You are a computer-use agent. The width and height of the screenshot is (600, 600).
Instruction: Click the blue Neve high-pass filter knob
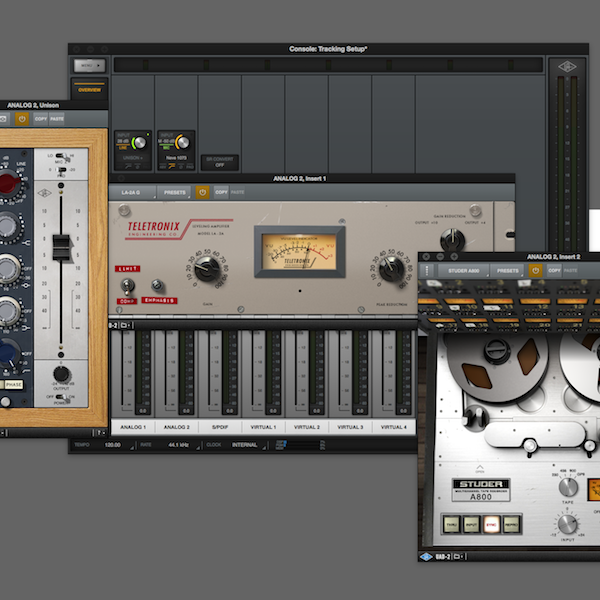pos(8,352)
